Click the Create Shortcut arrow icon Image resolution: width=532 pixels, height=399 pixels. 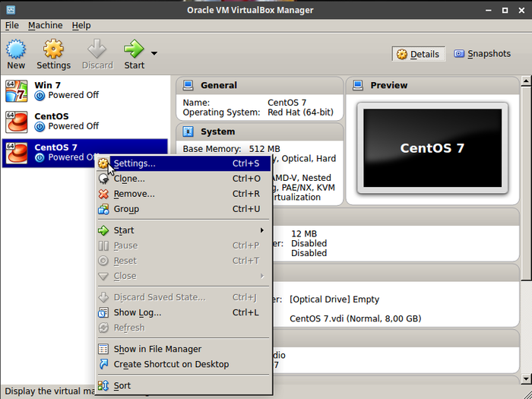[x=103, y=364]
